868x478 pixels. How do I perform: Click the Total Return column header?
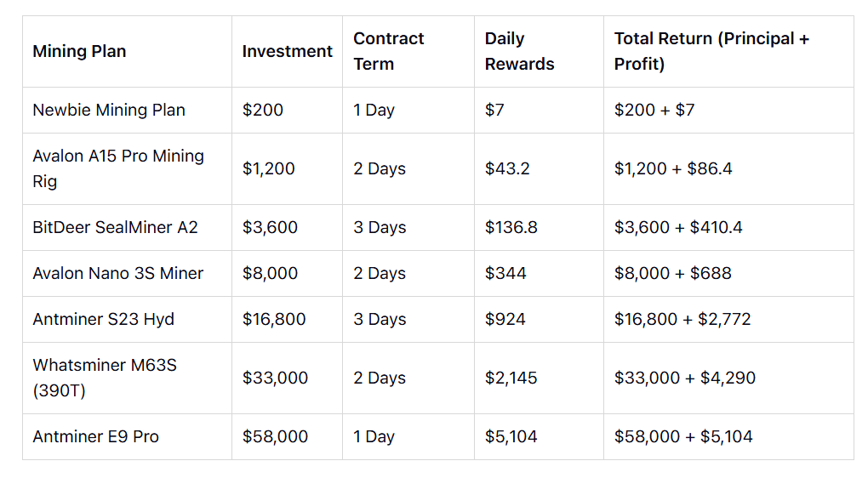tap(711, 51)
